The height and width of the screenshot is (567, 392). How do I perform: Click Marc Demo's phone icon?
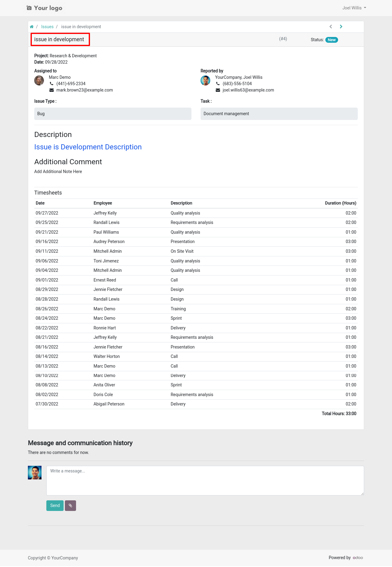point(52,84)
